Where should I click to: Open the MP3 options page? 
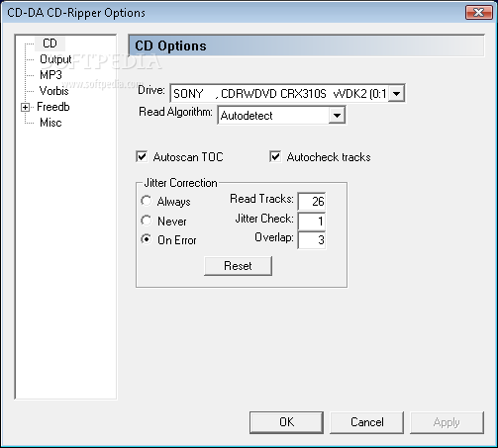tap(50, 75)
